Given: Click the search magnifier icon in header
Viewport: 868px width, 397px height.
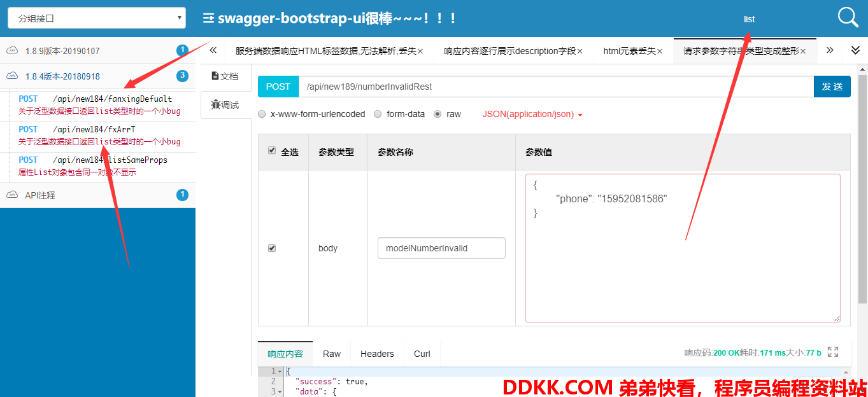Looking at the screenshot, I should coord(848,17).
